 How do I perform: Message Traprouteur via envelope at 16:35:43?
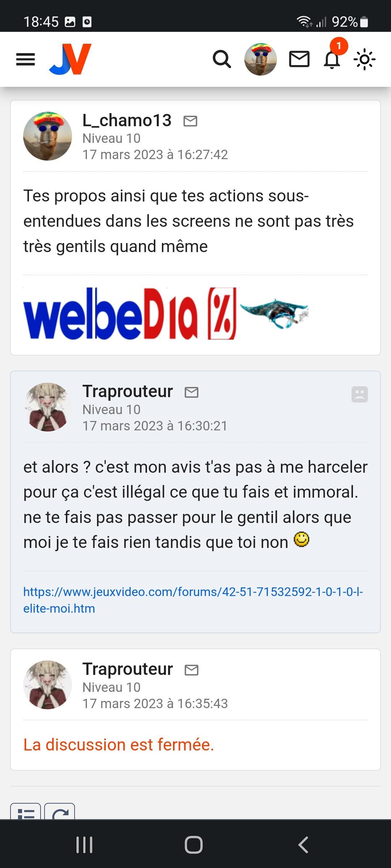[192, 670]
